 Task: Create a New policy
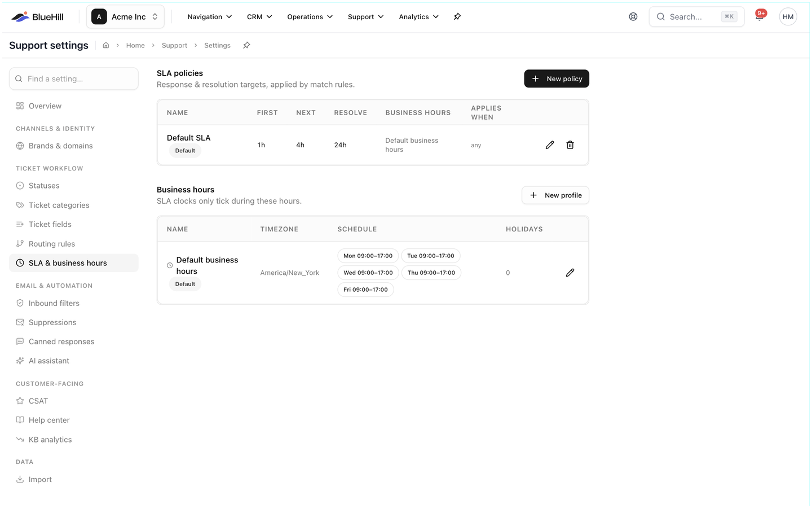[x=557, y=78]
